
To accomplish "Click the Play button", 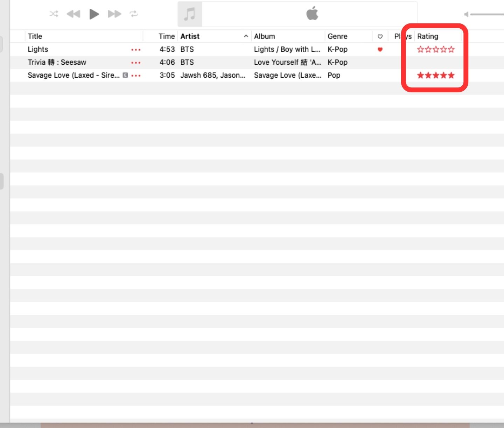I will tap(94, 14).
